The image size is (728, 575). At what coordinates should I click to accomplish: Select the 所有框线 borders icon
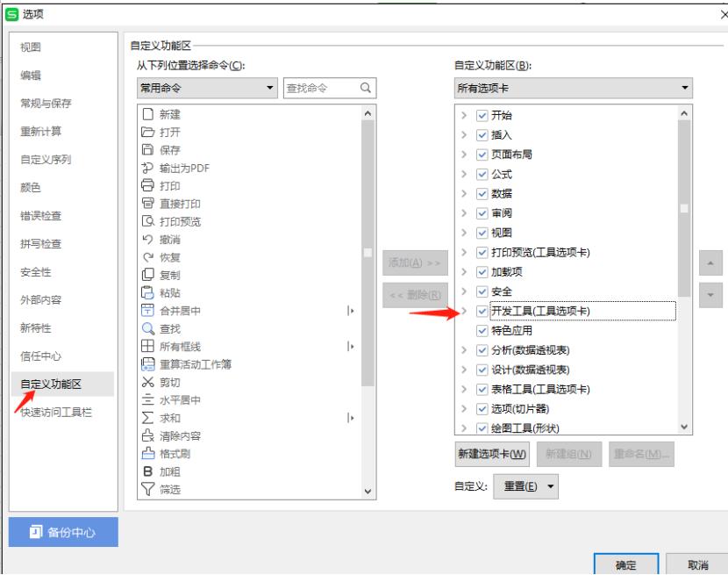pos(147,346)
